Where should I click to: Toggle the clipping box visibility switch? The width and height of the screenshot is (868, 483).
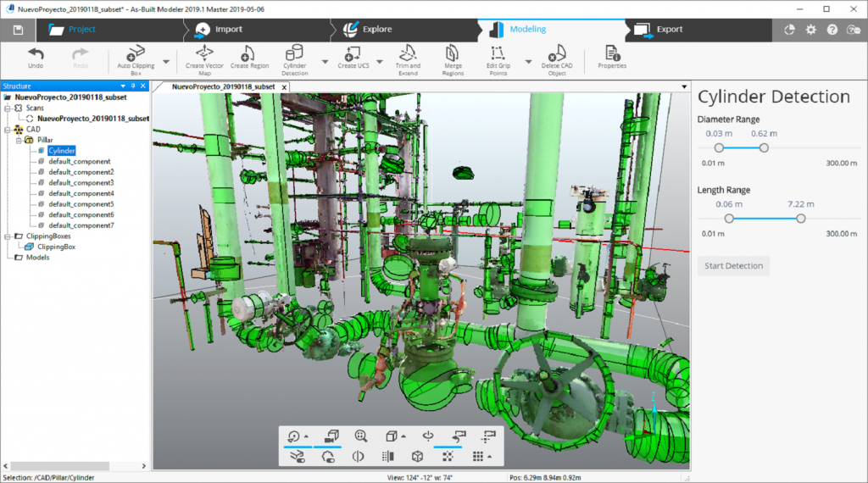point(298,457)
